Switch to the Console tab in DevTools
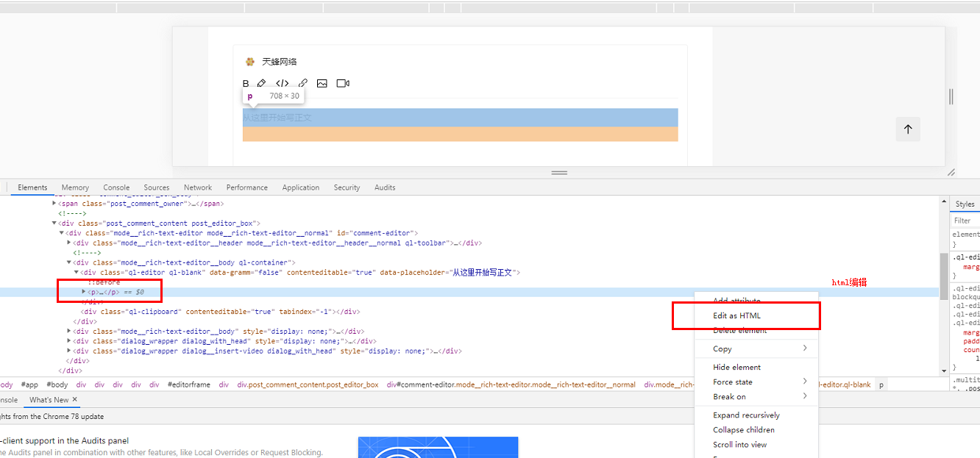The height and width of the screenshot is (458, 980). (116, 187)
